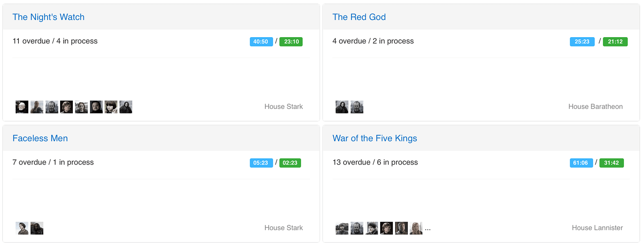Viewport: 644px width, 245px height.
Task: Open the Faceless Men project title
Action: (40, 138)
